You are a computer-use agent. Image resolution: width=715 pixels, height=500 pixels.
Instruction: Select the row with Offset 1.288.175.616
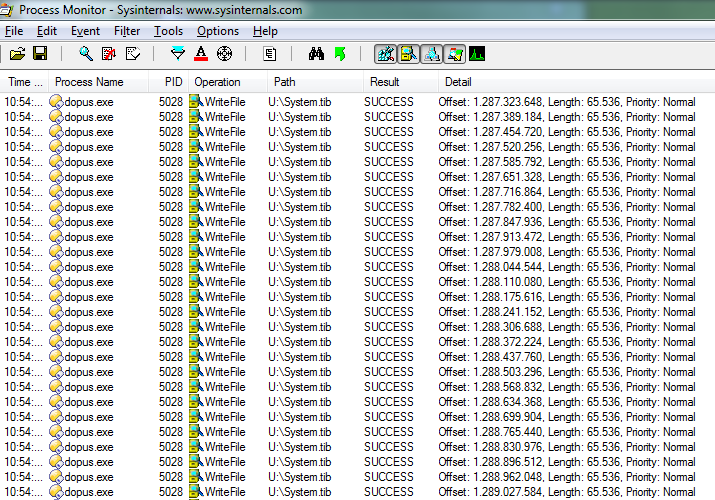pyautogui.click(x=358, y=297)
